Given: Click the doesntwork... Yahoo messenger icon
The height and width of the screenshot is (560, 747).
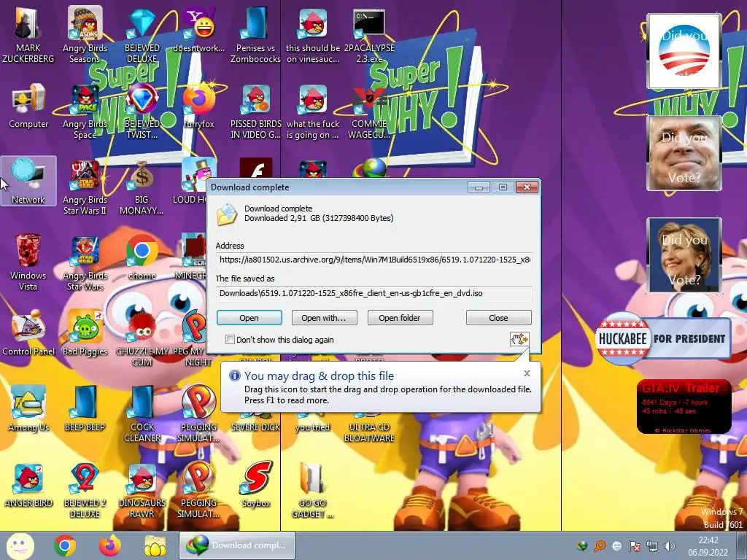Looking at the screenshot, I should pos(198,28).
